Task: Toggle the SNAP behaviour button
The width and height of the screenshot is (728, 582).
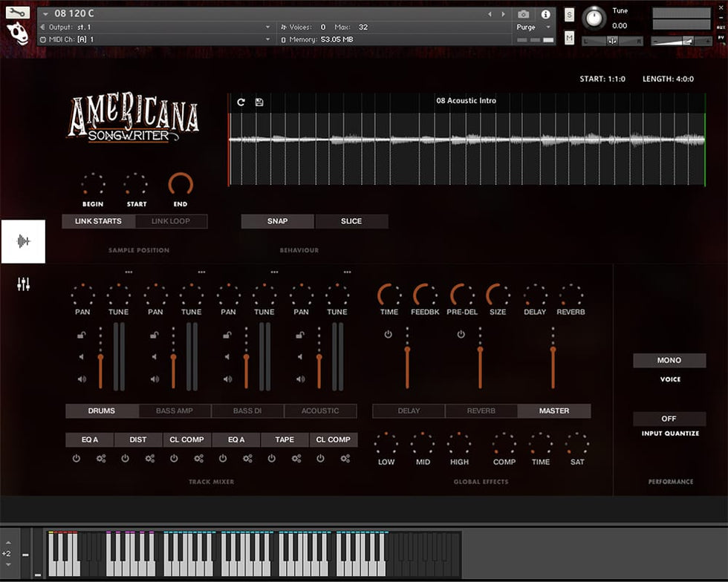Action: (x=277, y=221)
